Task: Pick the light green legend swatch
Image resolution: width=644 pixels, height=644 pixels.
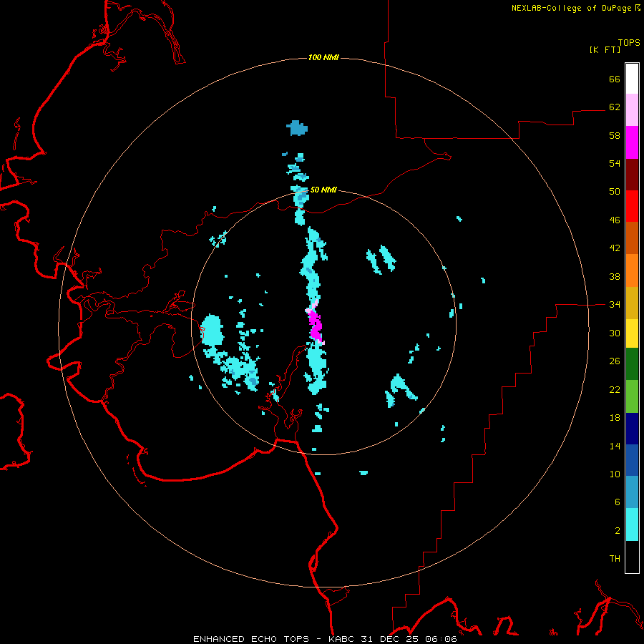Action: (632, 396)
